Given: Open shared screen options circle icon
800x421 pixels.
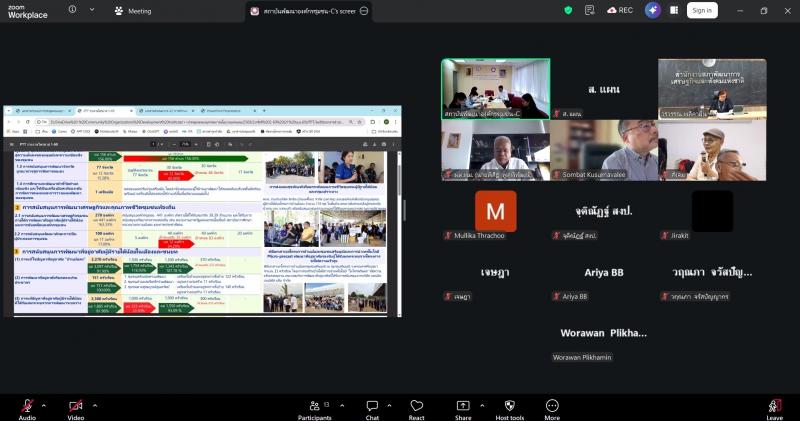Looking at the screenshot, I should (x=364, y=11).
